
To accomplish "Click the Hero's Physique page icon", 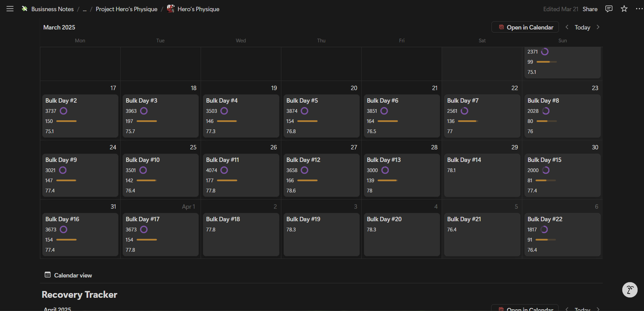I will click(x=171, y=9).
